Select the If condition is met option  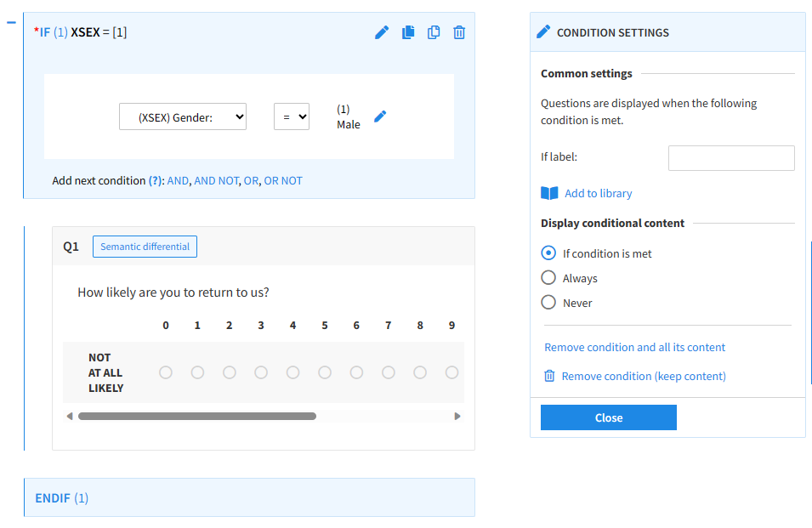point(548,253)
